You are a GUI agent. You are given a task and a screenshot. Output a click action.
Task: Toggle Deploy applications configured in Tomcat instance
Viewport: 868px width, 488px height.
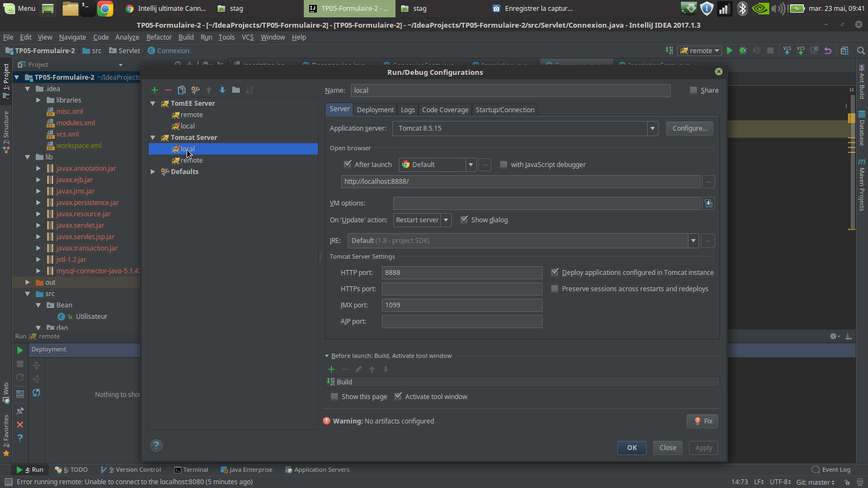[x=555, y=272]
